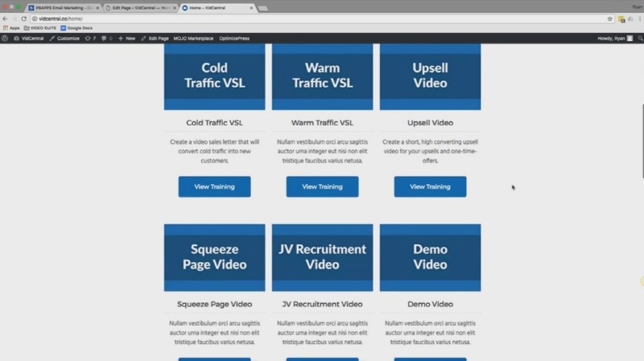Click the Squeeze Page Video card title
Screen dimensions: 644x361
214,304
